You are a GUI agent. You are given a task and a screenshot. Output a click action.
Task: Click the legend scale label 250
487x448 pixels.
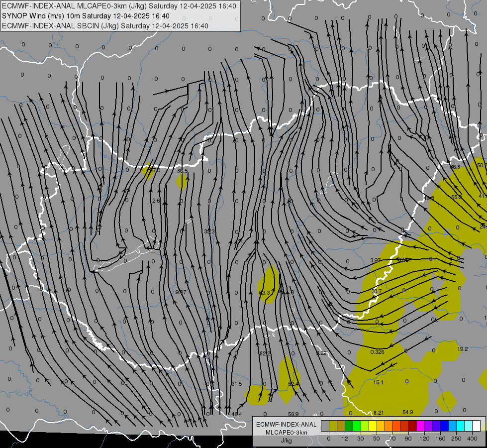point(456,439)
